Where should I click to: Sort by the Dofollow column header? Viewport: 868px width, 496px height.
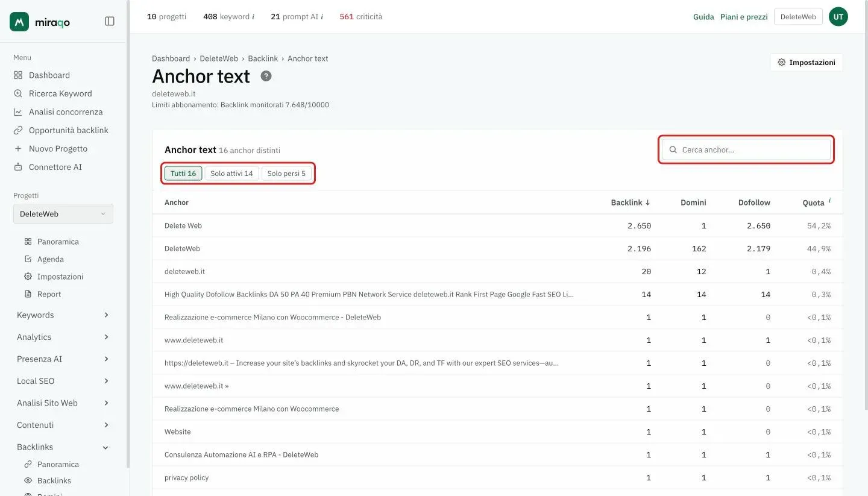754,202
